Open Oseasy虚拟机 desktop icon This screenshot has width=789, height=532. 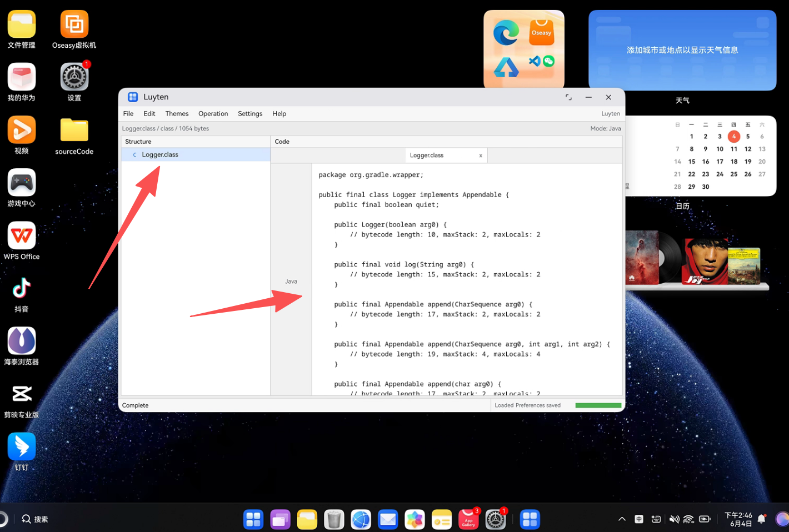[74, 30]
